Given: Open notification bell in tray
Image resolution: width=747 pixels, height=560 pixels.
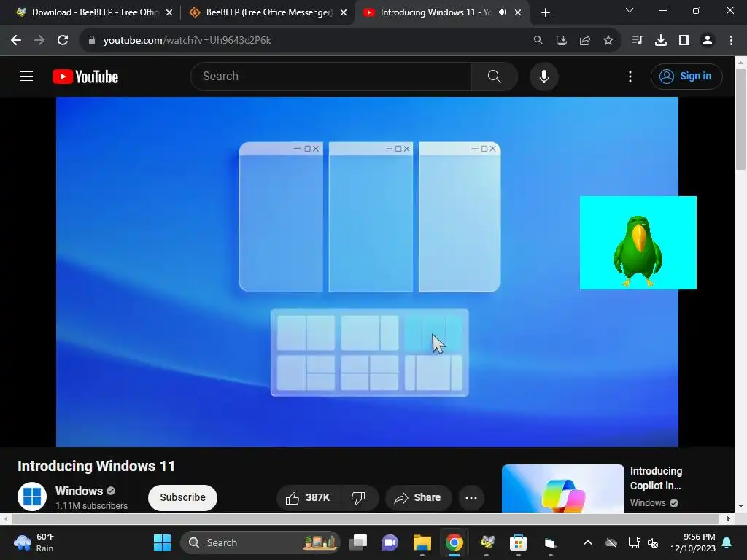Looking at the screenshot, I should click(727, 542).
